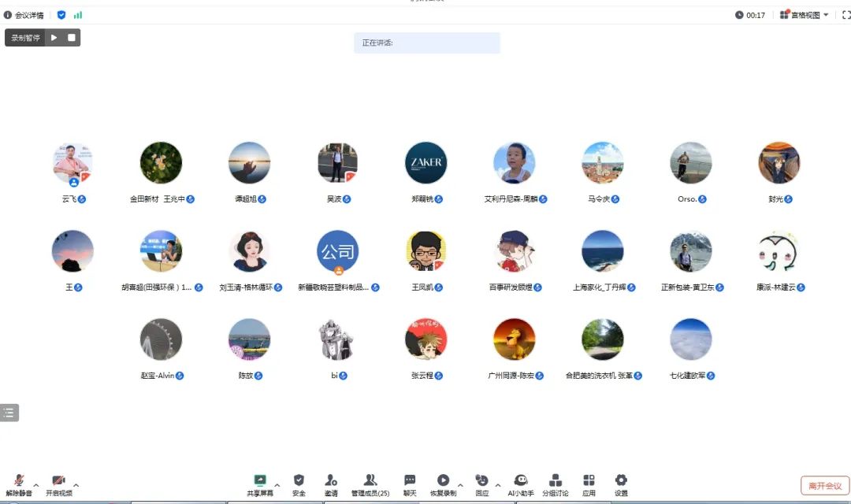The width and height of the screenshot is (851, 504).
Task: Click participant name 陈放
Action: click(245, 376)
